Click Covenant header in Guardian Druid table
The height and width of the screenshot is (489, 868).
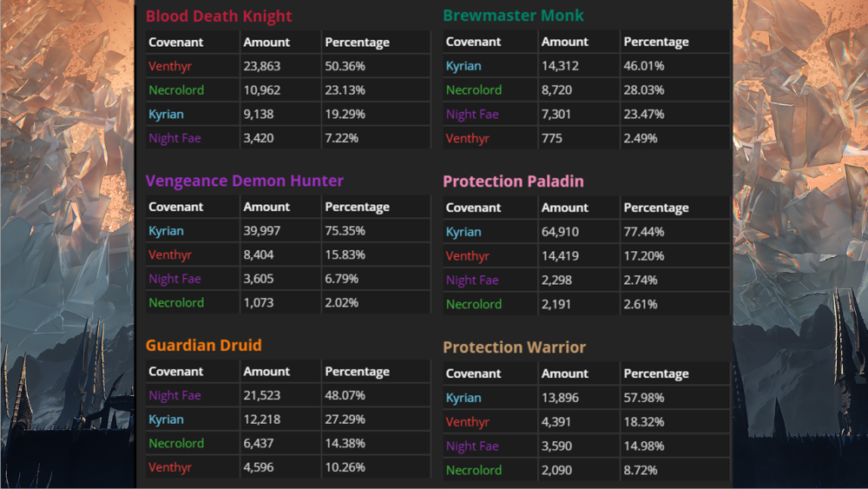click(x=175, y=371)
